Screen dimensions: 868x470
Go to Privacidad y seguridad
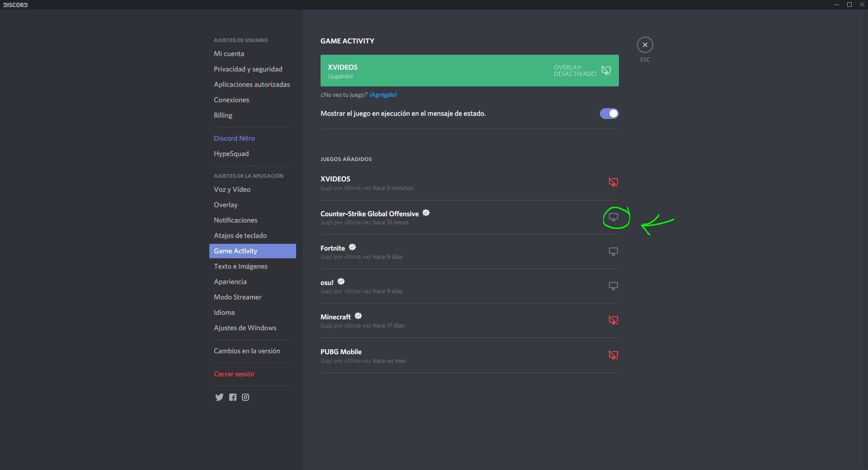tap(248, 69)
